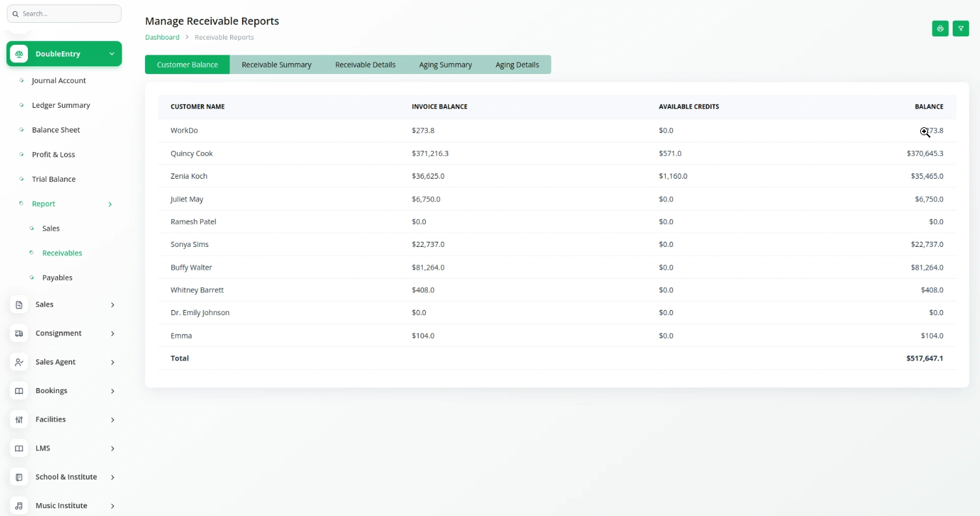
Task: Select the Receivable Details tab
Action: point(365,65)
